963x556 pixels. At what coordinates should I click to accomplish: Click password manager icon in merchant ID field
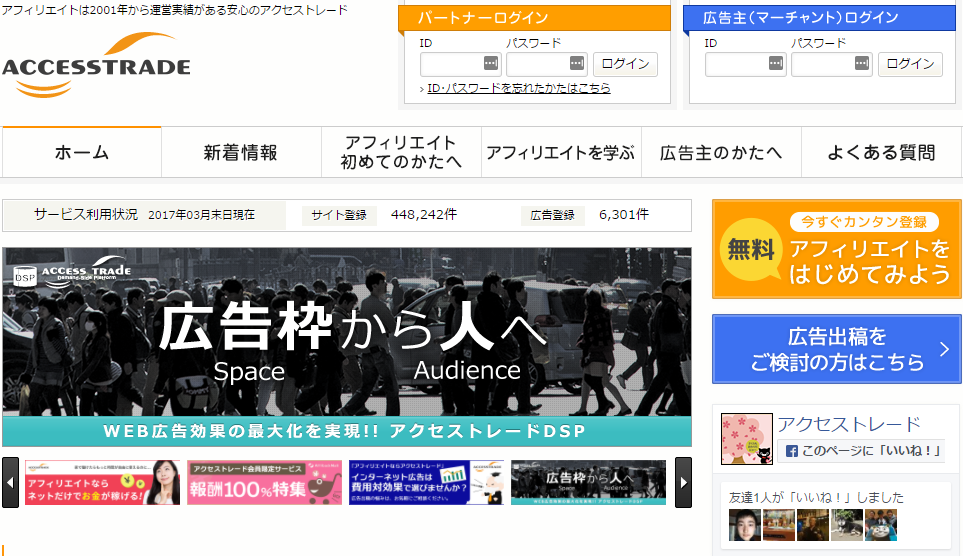tap(776, 63)
